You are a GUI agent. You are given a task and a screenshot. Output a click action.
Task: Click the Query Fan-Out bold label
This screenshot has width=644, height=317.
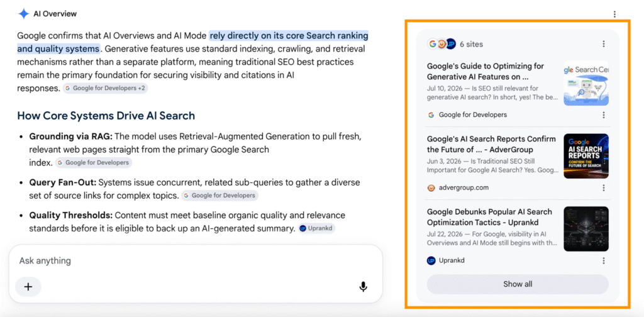63,182
